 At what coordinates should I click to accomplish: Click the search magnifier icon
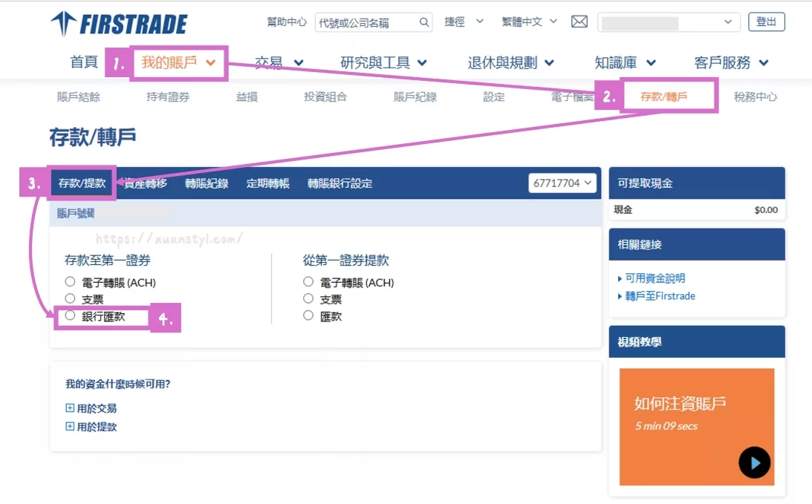[x=423, y=22]
